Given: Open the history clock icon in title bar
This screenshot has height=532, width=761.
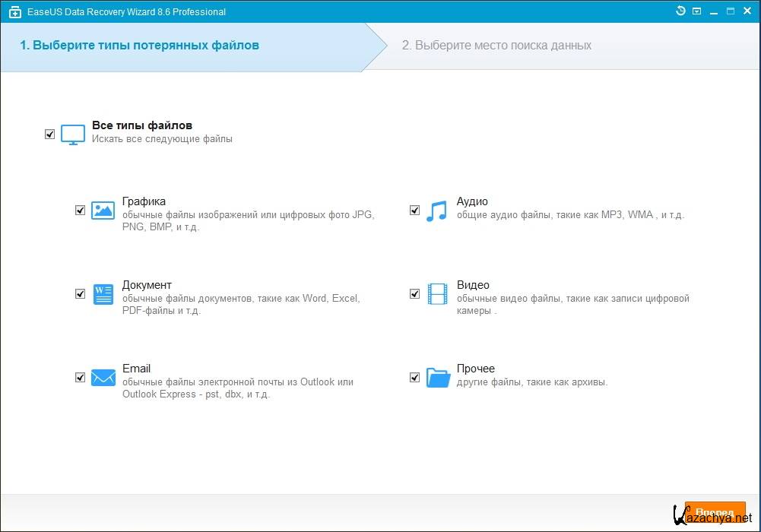Looking at the screenshot, I should tap(680, 11).
